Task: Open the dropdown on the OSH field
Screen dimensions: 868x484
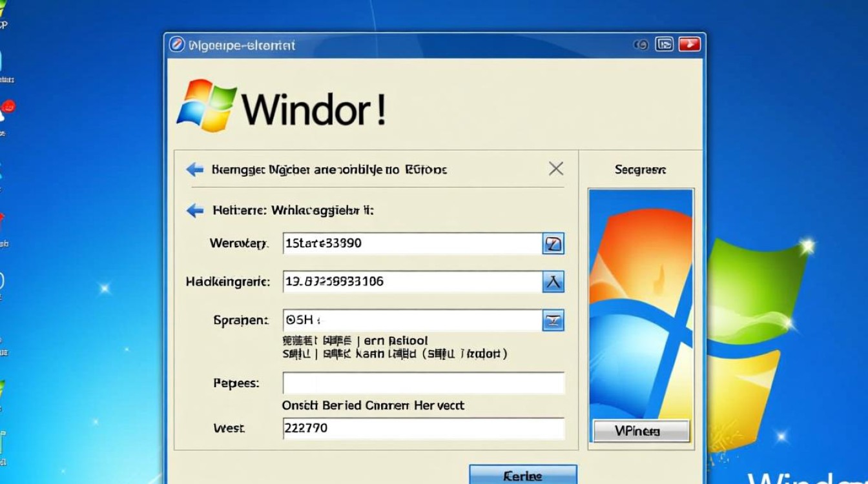Action: click(553, 320)
